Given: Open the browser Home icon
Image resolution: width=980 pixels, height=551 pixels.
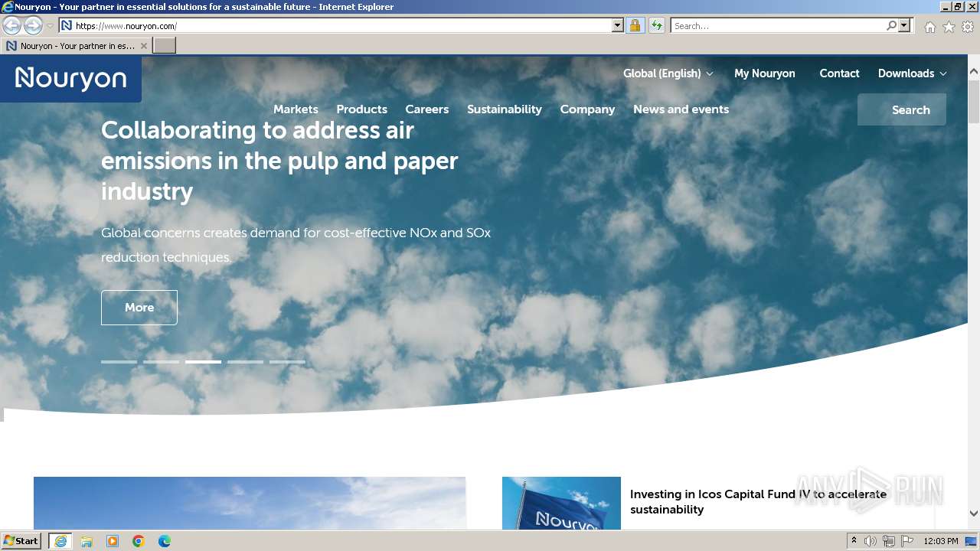Looking at the screenshot, I should (929, 27).
